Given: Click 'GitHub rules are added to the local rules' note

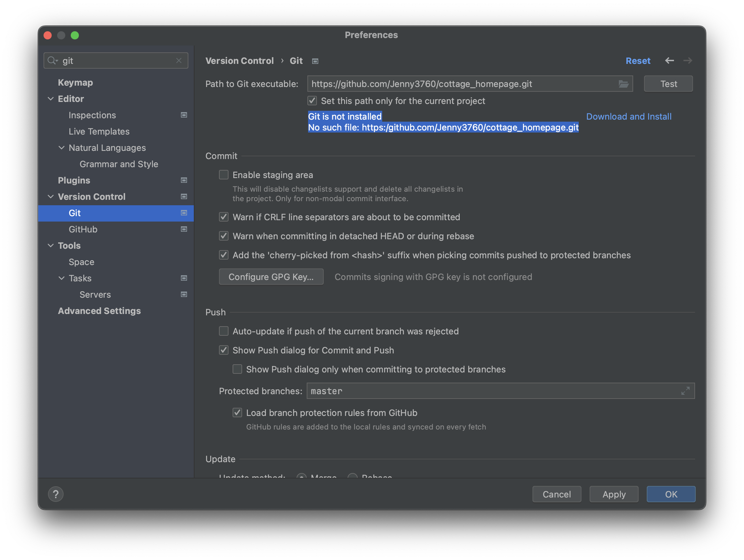Looking at the screenshot, I should [366, 427].
